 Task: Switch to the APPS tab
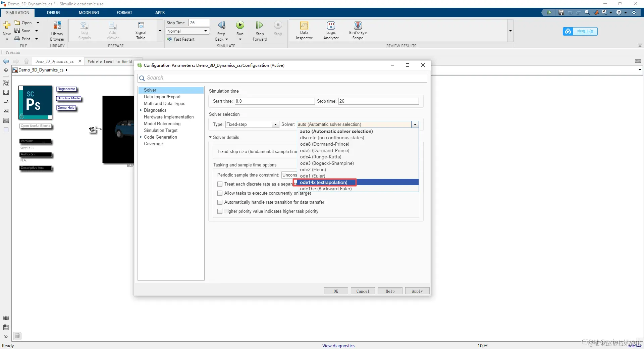click(160, 12)
